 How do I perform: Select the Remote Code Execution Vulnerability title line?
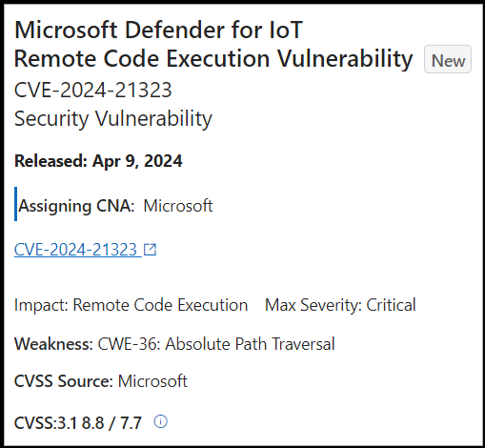(x=213, y=59)
